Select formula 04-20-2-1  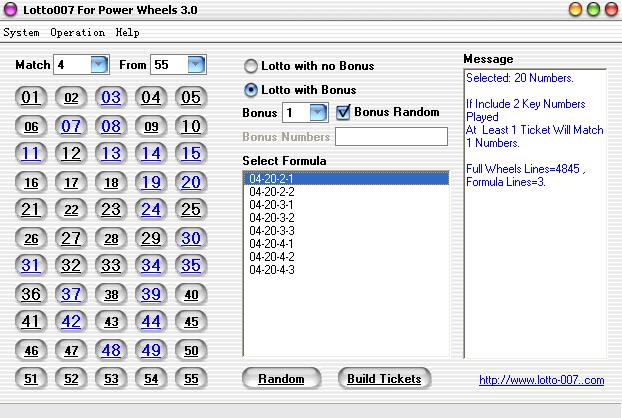[346, 178]
